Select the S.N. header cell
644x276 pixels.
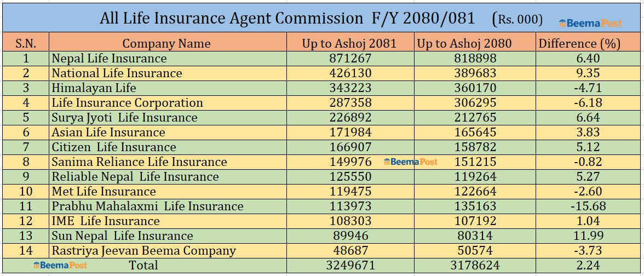tap(25, 44)
